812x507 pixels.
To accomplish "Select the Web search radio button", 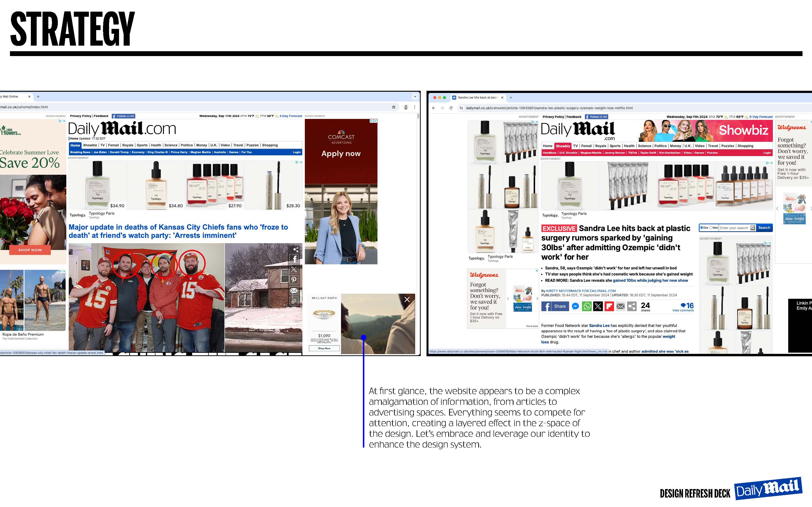I will click(711, 228).
